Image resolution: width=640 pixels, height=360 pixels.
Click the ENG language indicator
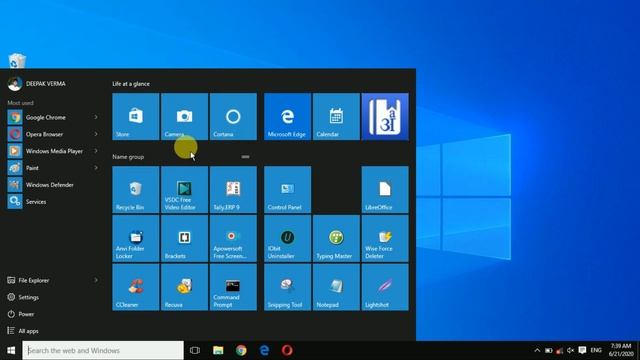[x=596, y=350]
